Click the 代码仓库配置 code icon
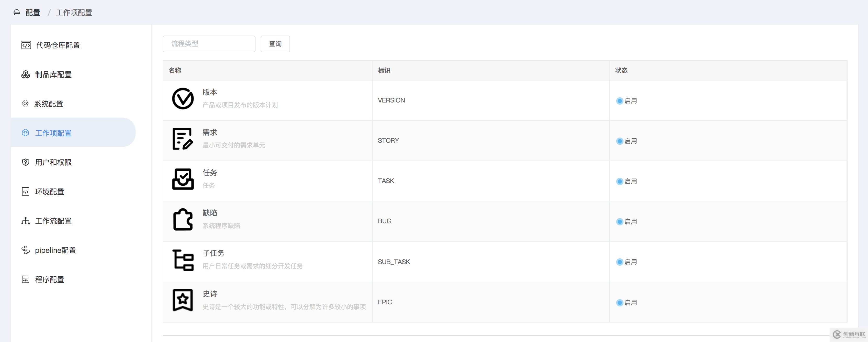Viewport: 868px width, 342px height. click(26, 45)
